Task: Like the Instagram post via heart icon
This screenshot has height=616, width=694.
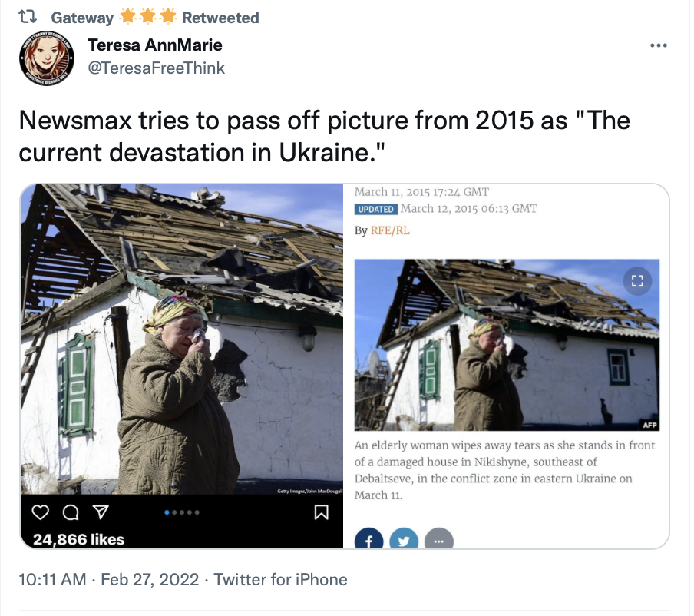Action: click(40, 512)
